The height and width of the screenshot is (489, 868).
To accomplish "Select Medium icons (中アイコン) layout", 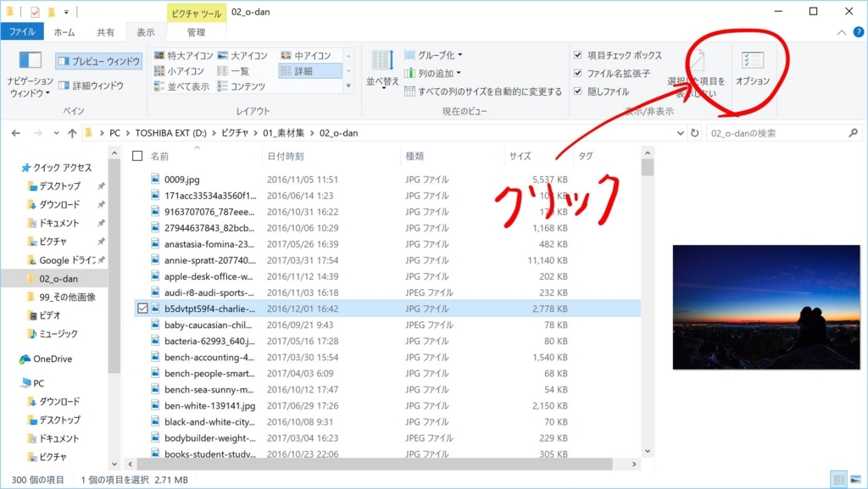I will tap(305, 55).
